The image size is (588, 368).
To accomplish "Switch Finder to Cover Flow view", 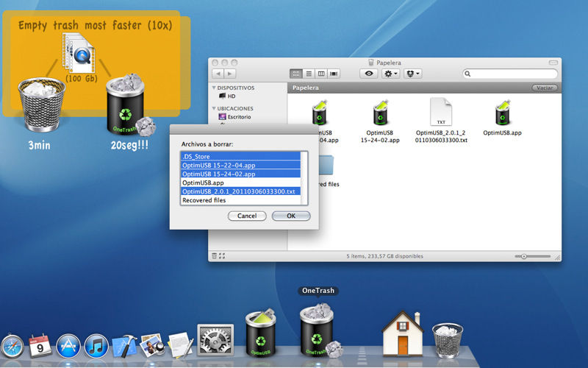I will (x=334, y=74).
